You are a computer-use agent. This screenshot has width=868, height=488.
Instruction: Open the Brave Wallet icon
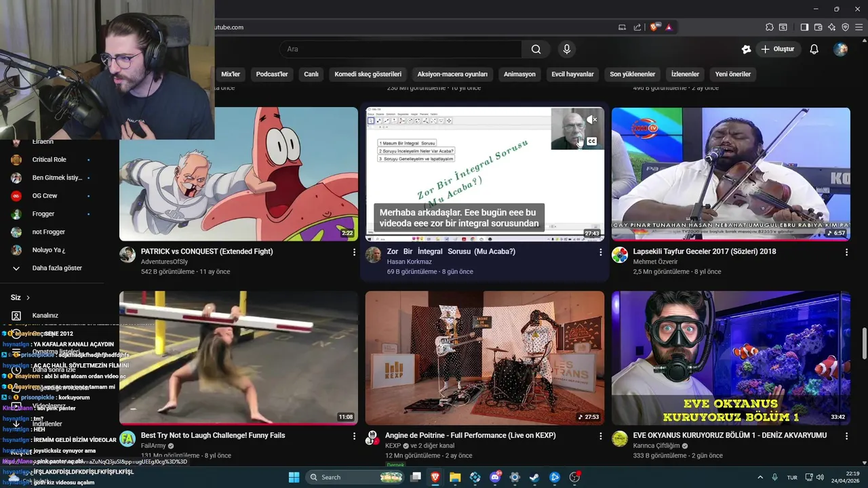point(818,27)
